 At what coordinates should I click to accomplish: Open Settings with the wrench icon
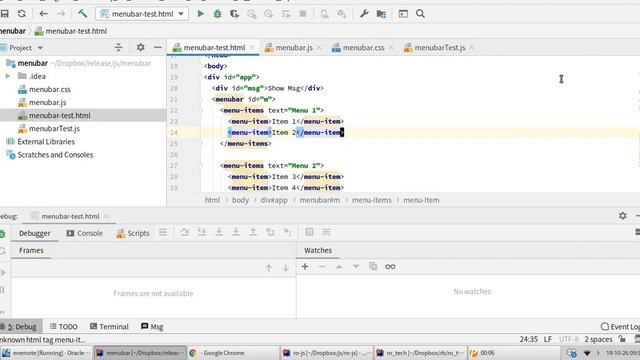tap(364, 13)
